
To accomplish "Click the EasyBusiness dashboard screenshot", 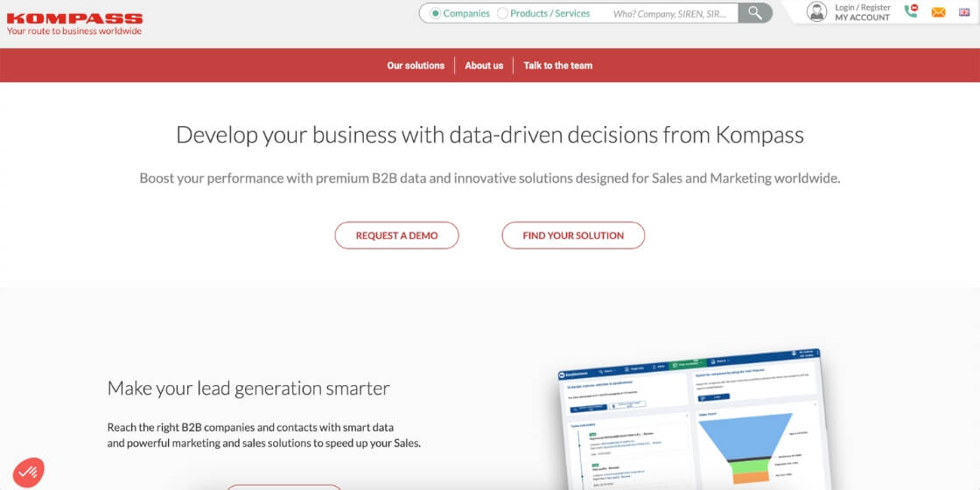I will pyautogui.click(x=694, y=420).
